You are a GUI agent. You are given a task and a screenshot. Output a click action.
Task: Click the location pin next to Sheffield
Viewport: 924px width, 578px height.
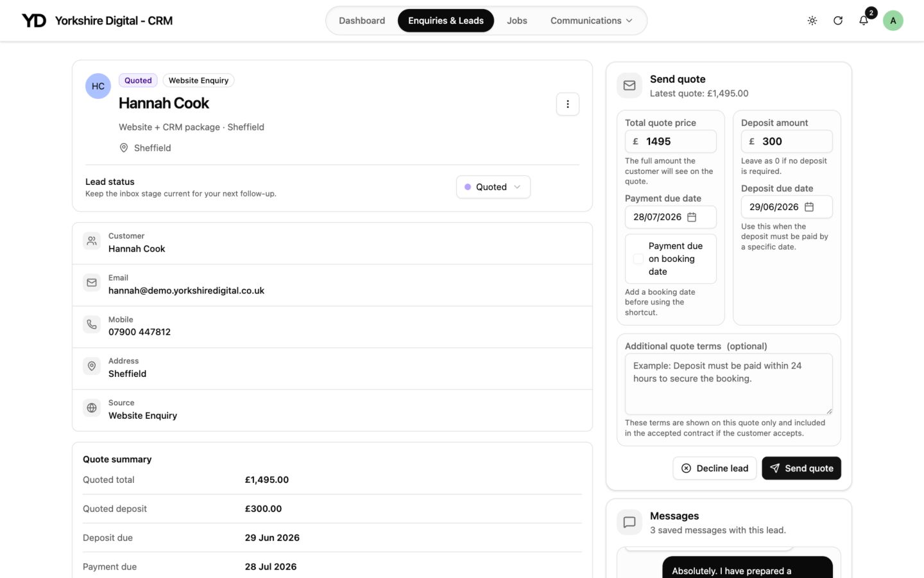point(124,148)
